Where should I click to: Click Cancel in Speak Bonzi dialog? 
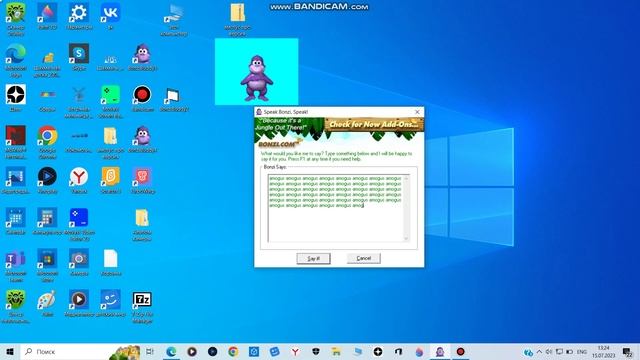click(363, 258)
